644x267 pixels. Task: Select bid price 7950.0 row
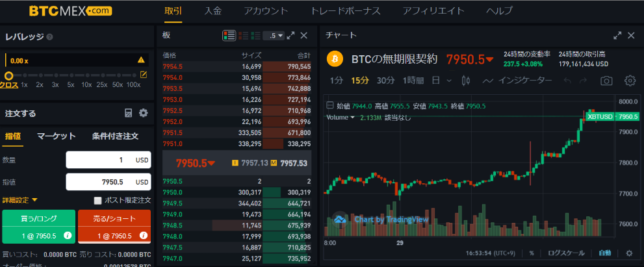pyautogui.click(x=237, y=192)
